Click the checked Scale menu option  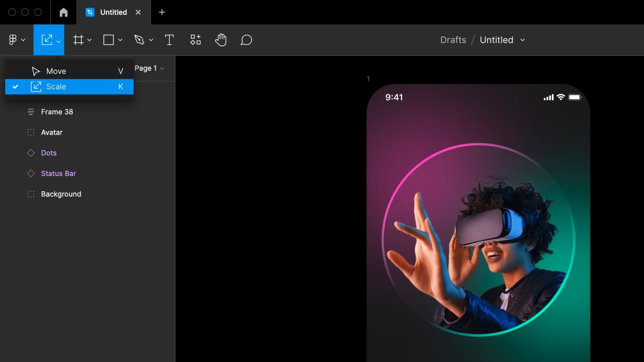pyautogui.click(x=56, y=87)
